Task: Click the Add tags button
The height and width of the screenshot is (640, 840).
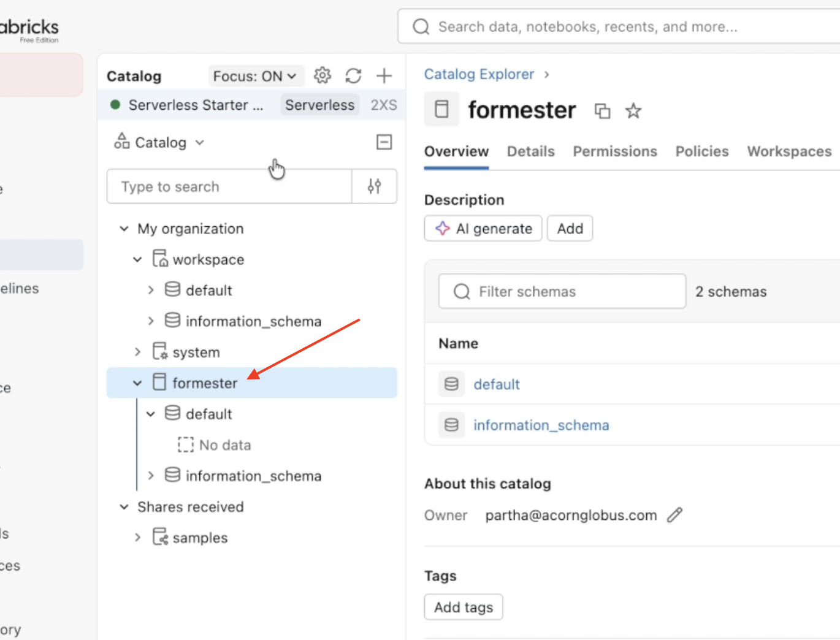Action: [x=464, y=607]
